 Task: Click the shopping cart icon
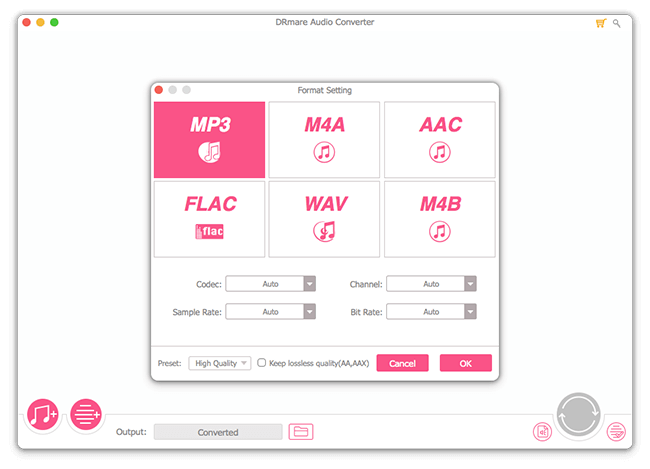[x=601, y=23]
